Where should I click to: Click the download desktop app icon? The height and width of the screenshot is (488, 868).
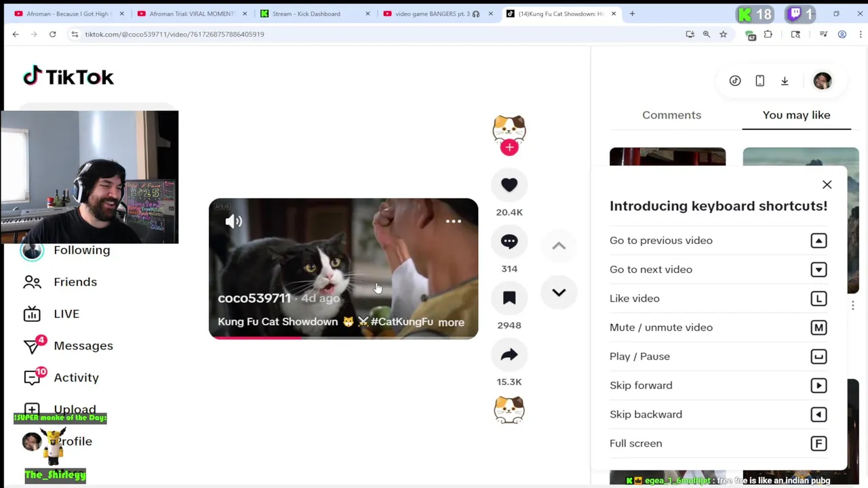(x=785, y=81)
